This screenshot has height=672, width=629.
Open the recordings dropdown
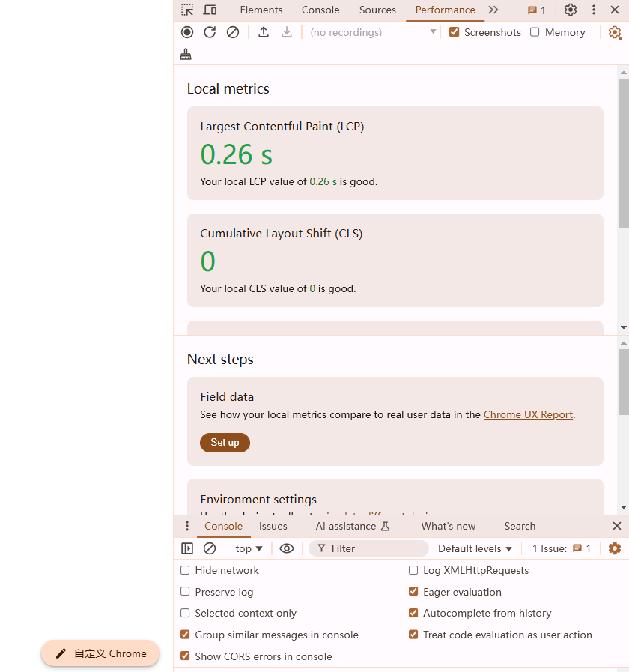click(373, 32)
